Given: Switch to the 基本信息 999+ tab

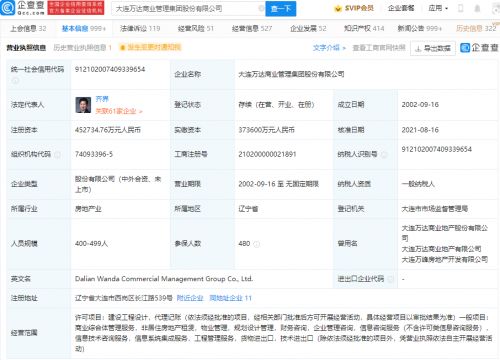Looking at the screenshot, I should [84, 29].
